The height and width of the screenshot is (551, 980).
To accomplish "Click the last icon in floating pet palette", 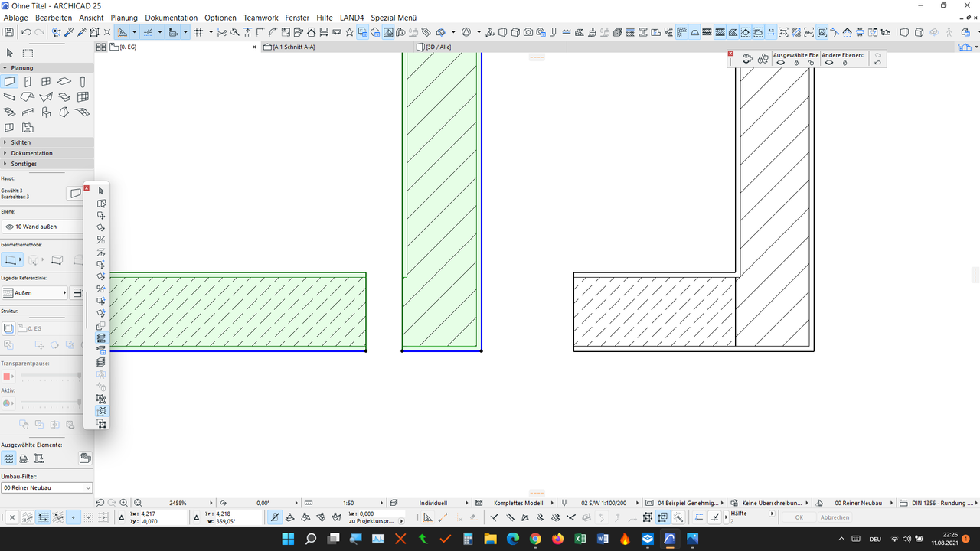I will pos(102,424).
